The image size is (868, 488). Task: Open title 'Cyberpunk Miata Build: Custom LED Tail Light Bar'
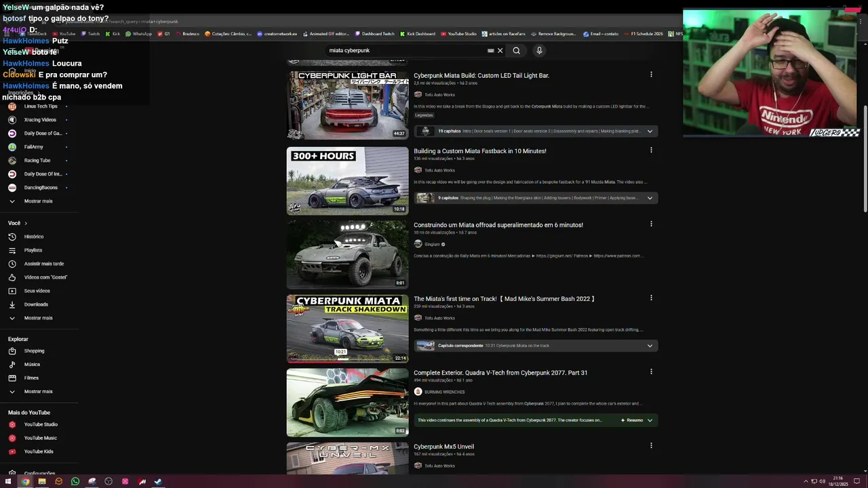click(481, 75)
